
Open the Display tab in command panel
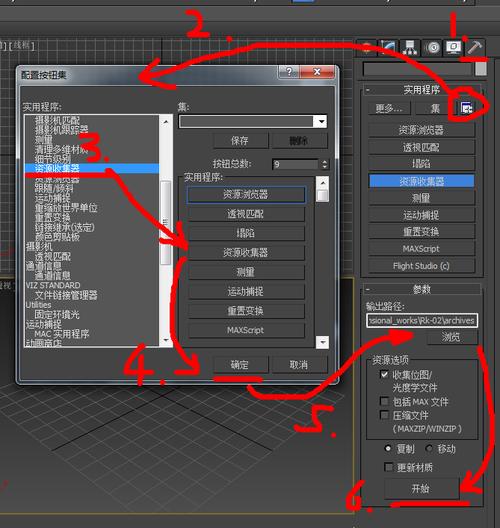click(454, 47)
